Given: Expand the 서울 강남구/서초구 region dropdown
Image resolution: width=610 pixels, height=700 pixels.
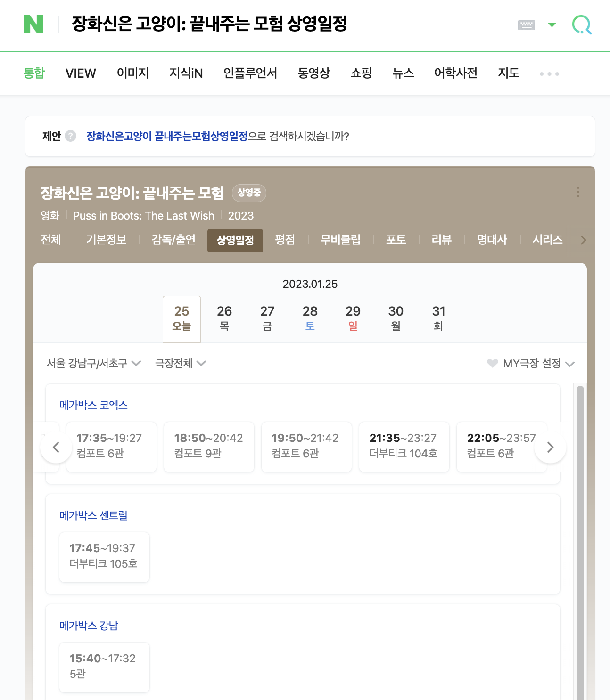Looking at the screenshot, I should pyautogui.click(x=94, y=363).
